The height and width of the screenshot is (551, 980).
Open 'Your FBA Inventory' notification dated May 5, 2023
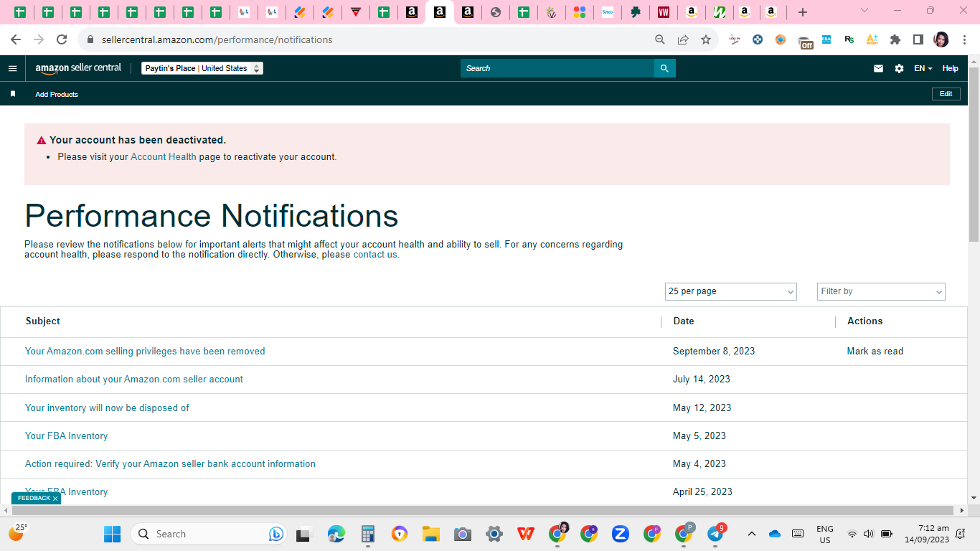(66, 435)
